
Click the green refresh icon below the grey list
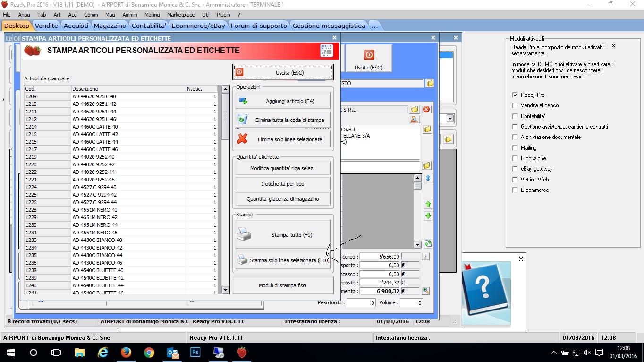click(x=428, y=243)
